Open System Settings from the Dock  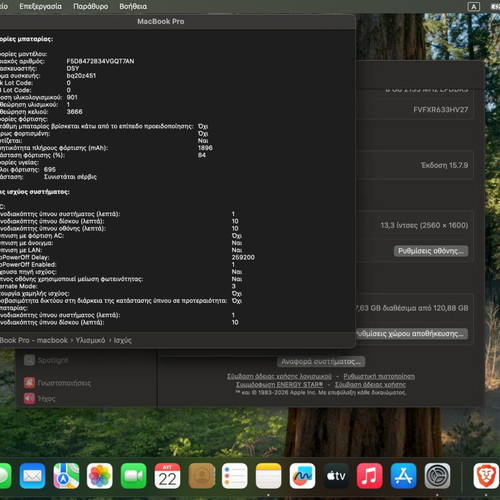437,476
